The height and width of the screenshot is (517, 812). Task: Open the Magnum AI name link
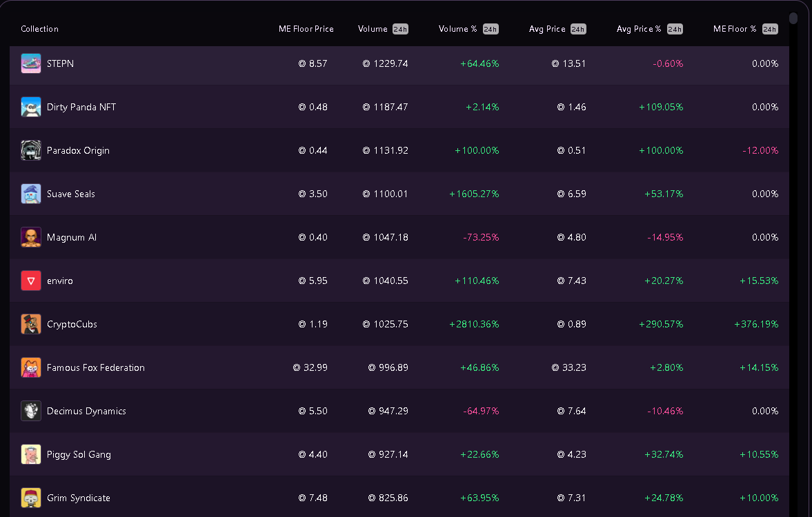pyautogui.click(x=72, y=238)
